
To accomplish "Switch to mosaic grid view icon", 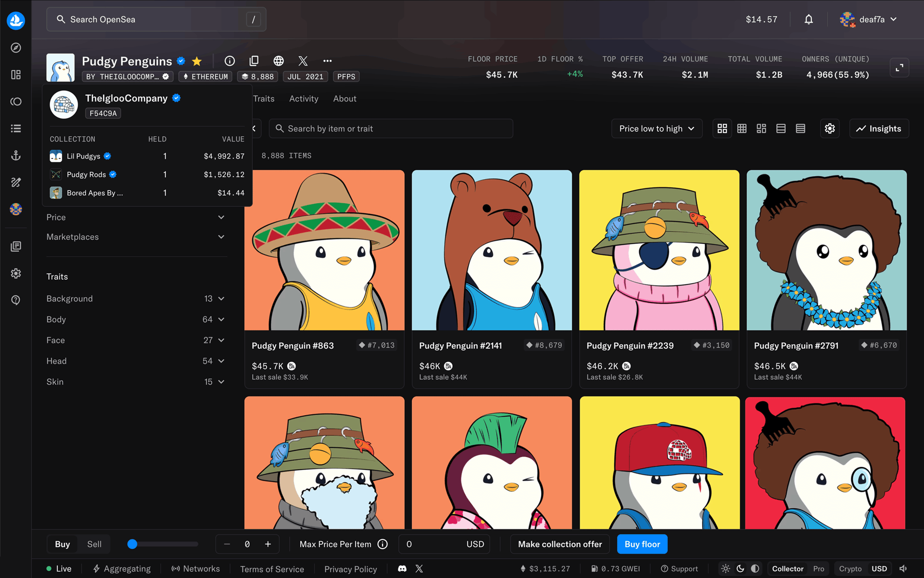I will point(761,129).
